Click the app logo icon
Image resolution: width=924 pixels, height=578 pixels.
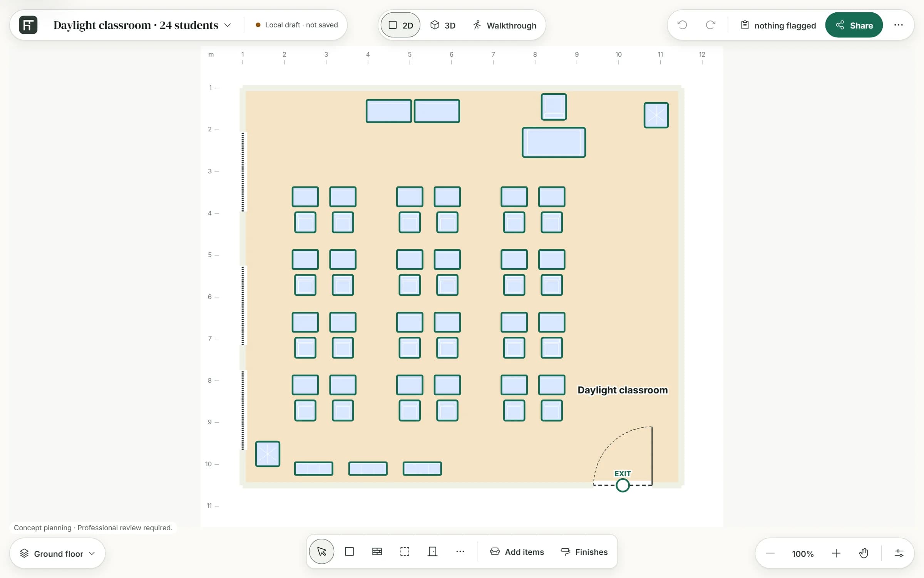(28, 25)
